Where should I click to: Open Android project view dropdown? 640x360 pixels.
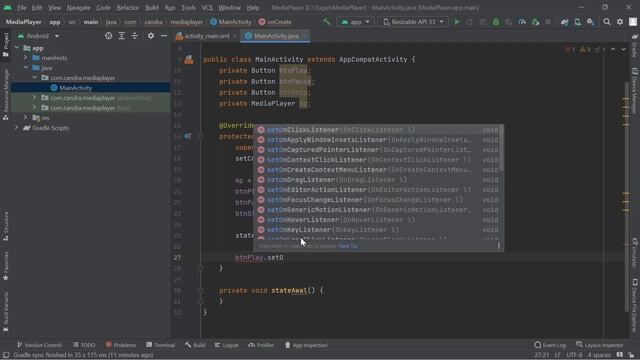point(39,36)
